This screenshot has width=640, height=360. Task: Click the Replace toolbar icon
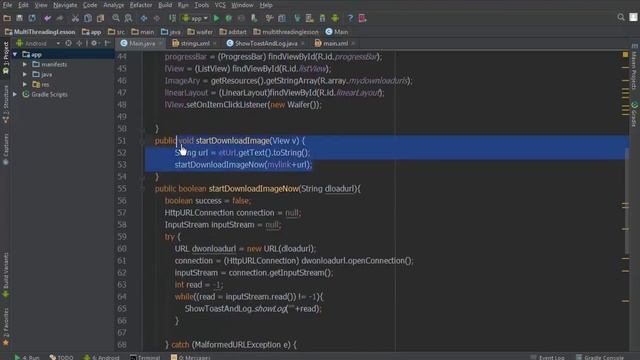(129, 18)
